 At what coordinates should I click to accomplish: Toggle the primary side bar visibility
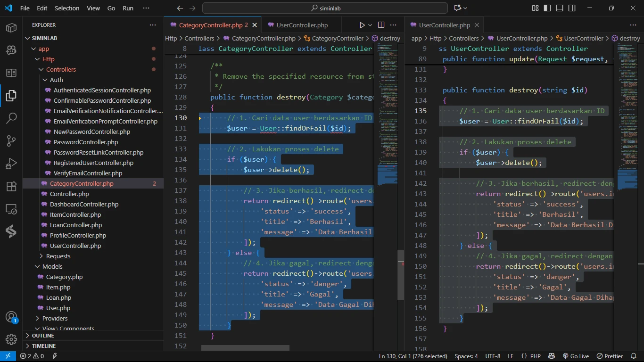[x=547, y=8]
